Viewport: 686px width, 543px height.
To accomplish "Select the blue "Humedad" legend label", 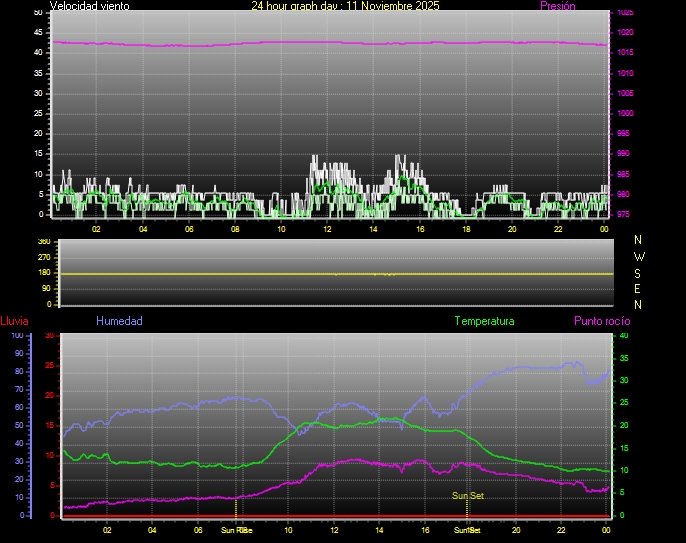I will (119, 321).
